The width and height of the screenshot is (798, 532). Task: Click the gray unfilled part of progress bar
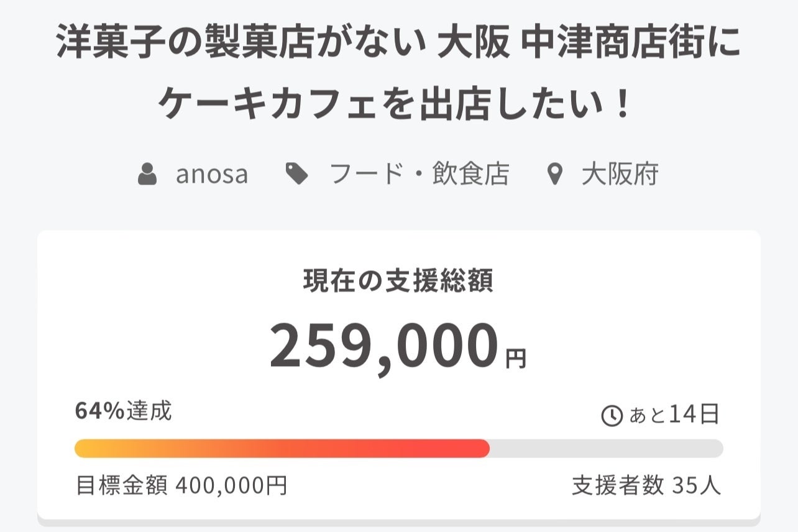point(606,448)
